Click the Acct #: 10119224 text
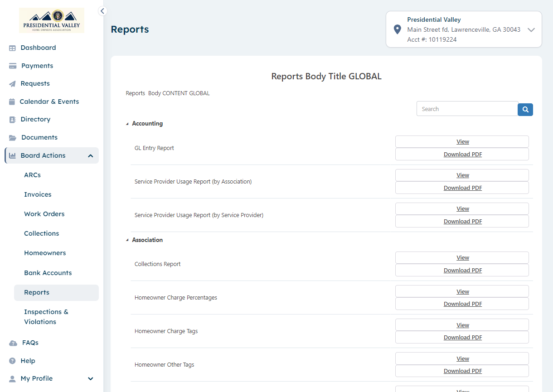Image resolution: width=553 pixels, height=392 pixels. point(432,40)
